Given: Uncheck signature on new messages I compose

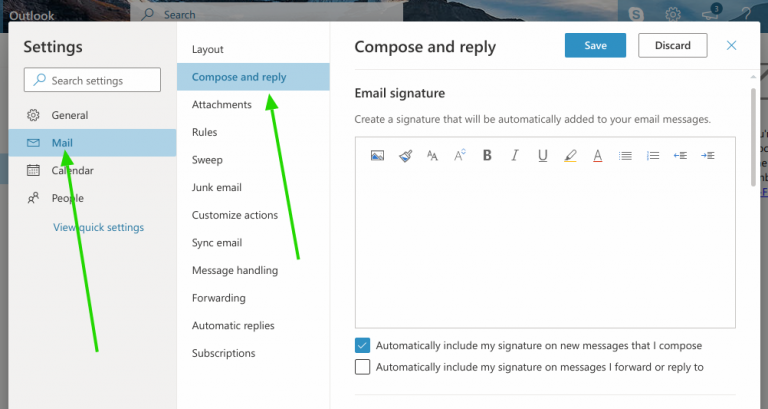Looking at the screenshot, I should 362,345.
